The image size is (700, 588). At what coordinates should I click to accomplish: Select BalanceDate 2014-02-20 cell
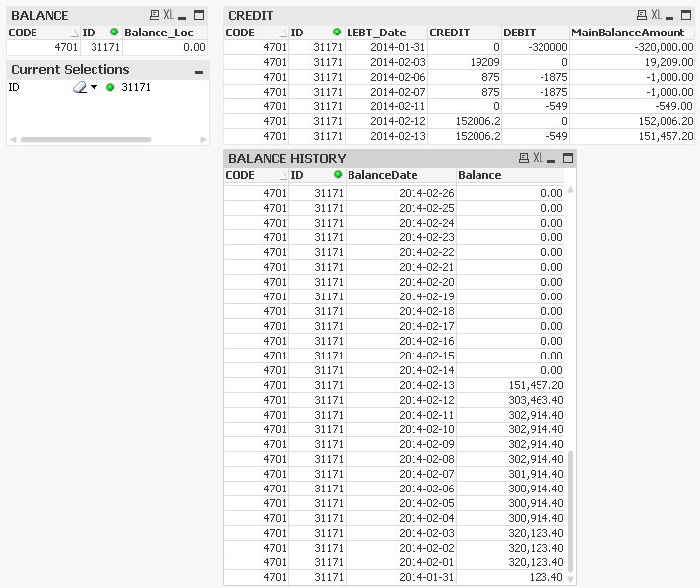tap(401, 282)
